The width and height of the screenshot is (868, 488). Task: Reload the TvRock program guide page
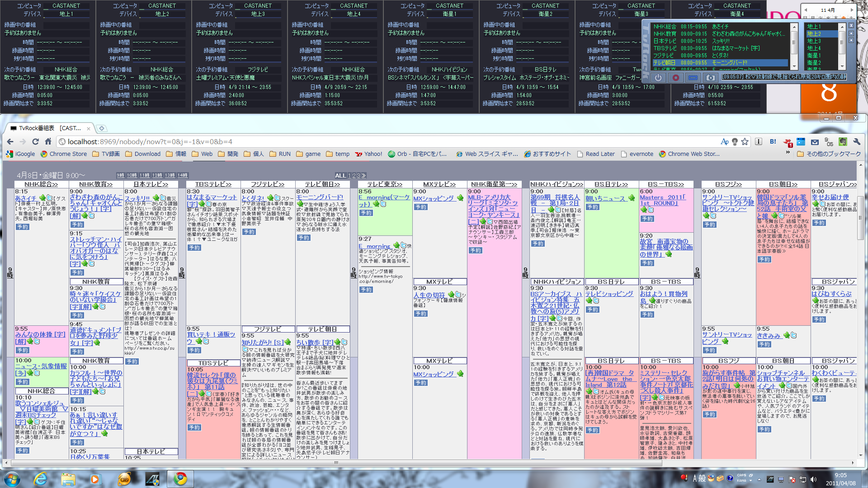click(35, 141)
